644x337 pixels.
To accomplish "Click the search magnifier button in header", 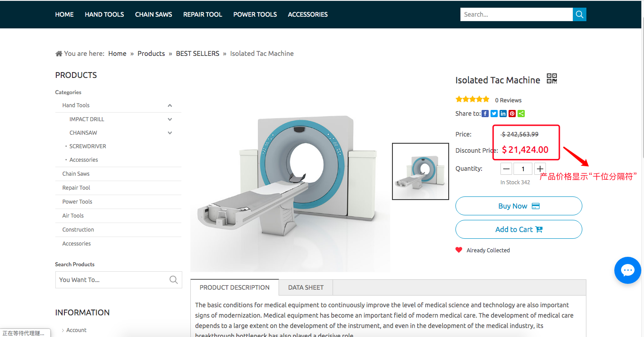I will pyautogui.click(x=579, y=14).
